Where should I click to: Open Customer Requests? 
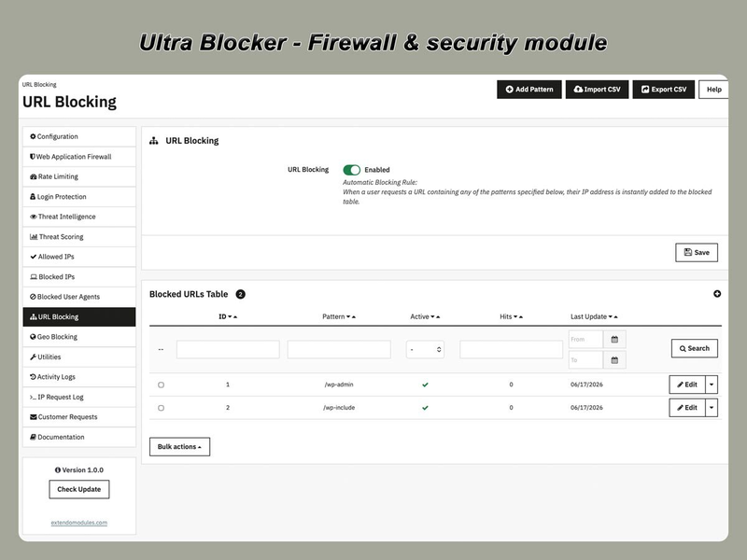tap(79, 416)
